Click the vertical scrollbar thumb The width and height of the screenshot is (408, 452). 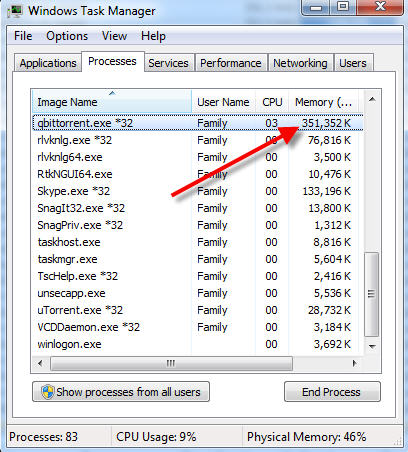coord(372,294)
